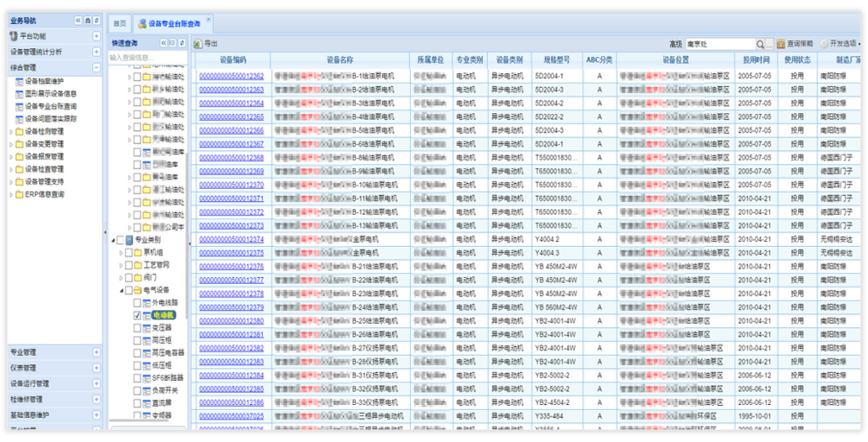Sort by the 设备编码 column header
This screenshot has height=442, width=868.
[x=232, y=59]
